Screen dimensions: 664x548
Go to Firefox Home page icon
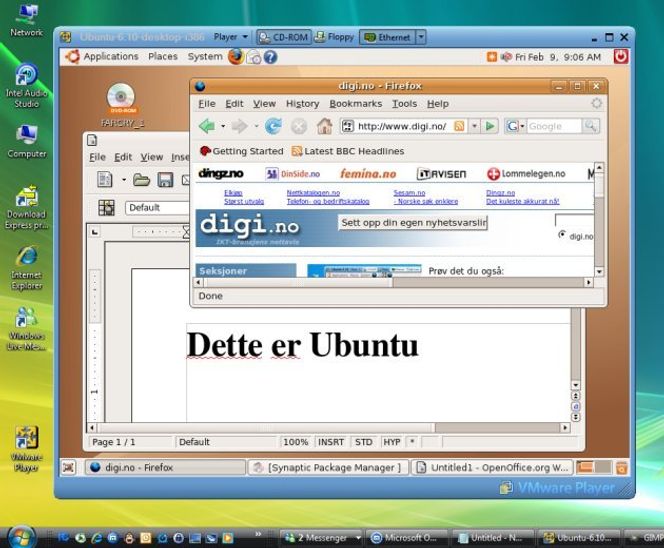point(324,126)
